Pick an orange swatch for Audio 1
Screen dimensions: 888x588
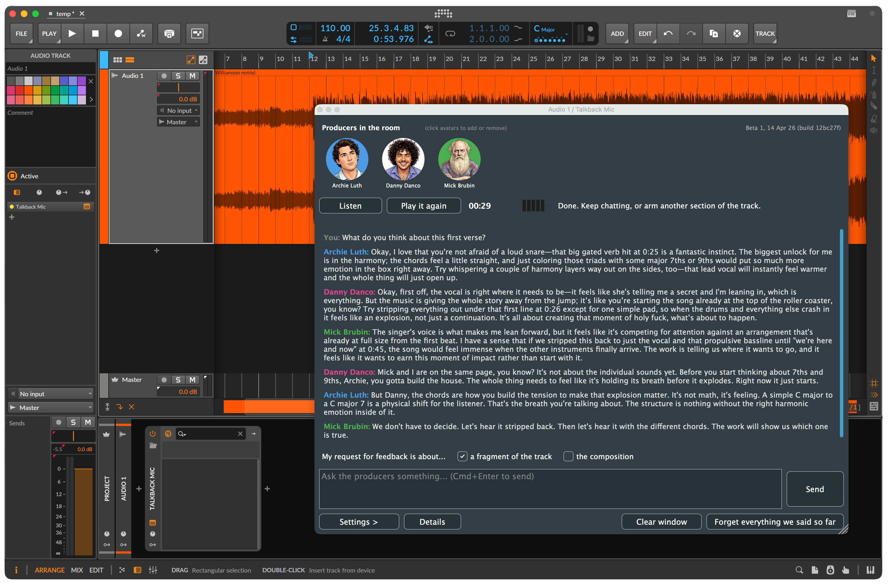click(29, 91)
